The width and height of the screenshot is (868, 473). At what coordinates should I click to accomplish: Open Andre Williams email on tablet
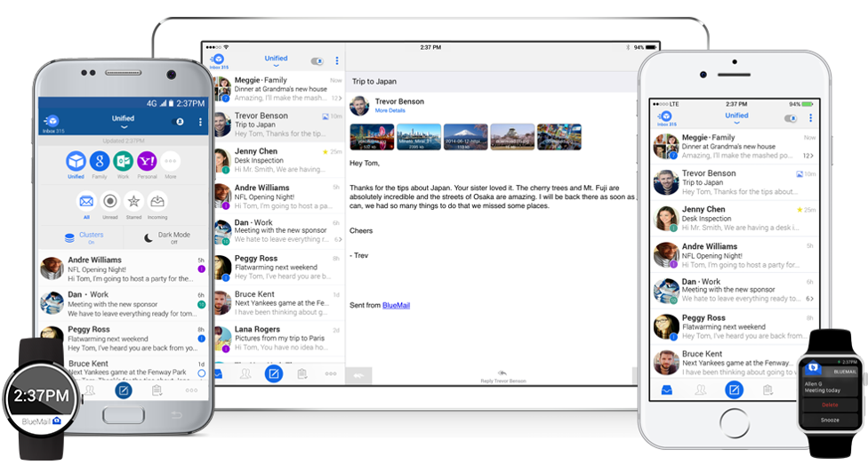click(x=279, y=196)
